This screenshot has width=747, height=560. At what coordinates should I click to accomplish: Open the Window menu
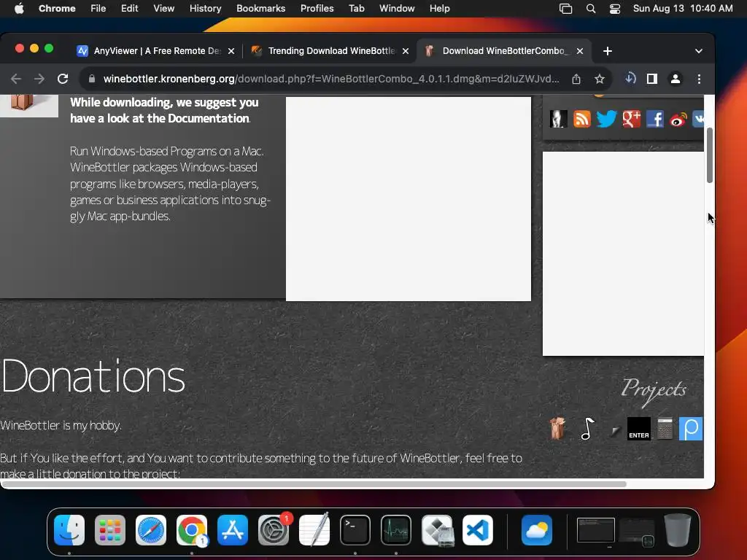[x=397, y=9]
